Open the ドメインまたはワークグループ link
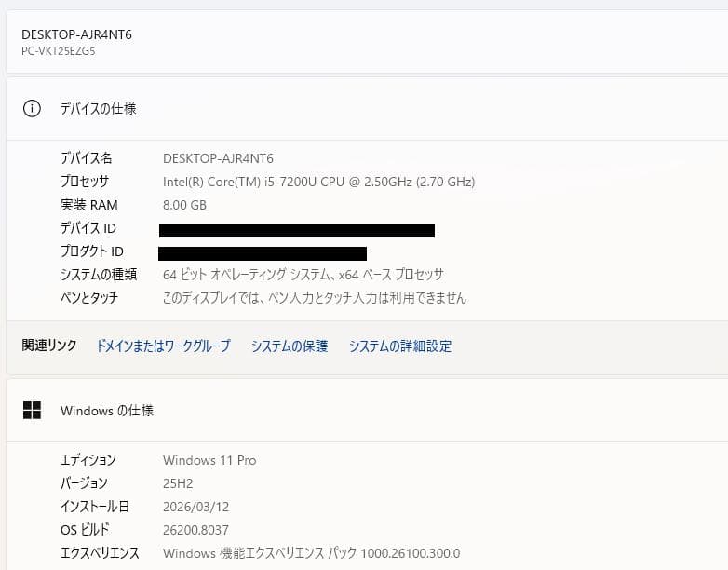Viewport: 728px width, 570px height. [x=163, y=346]
